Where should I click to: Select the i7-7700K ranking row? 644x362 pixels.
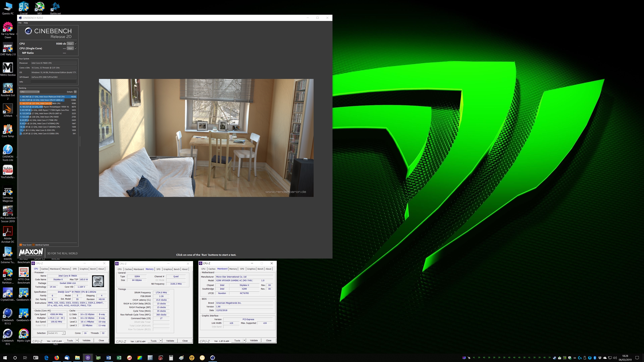[48, 120]
